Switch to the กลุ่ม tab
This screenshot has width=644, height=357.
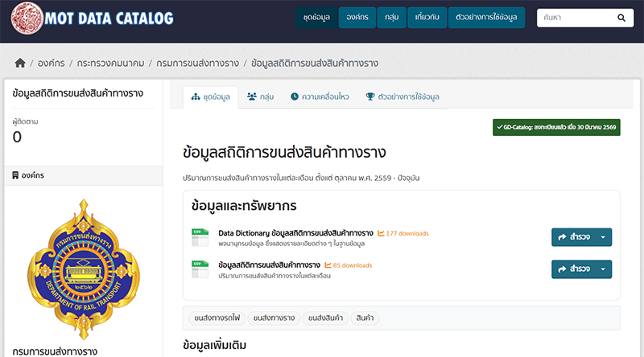[x=261, y=97]
